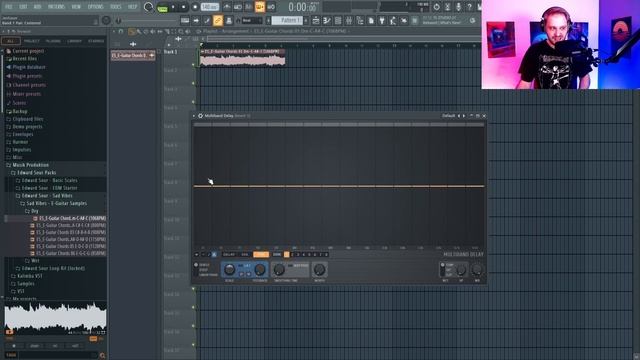The width and height of the screenshot is (640, 360).
Task: Open the TOOLS menu
Action: click(116, 7)
